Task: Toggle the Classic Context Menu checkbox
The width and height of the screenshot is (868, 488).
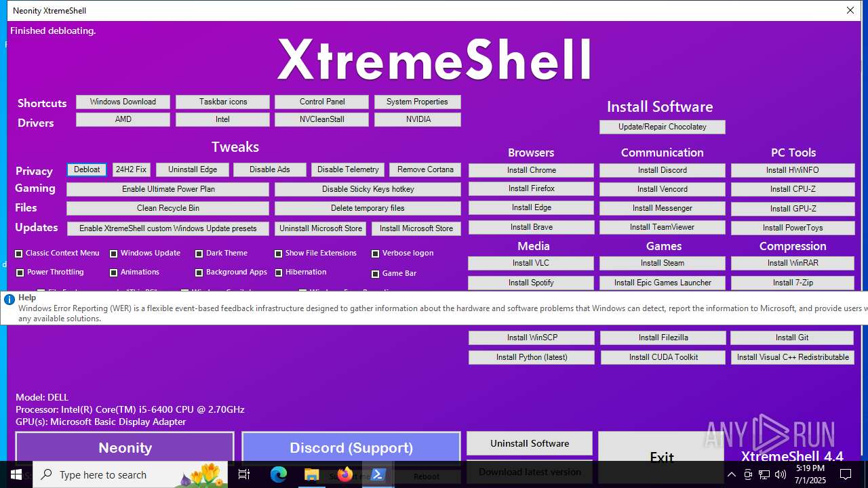Action: click(x=19, y=253)
